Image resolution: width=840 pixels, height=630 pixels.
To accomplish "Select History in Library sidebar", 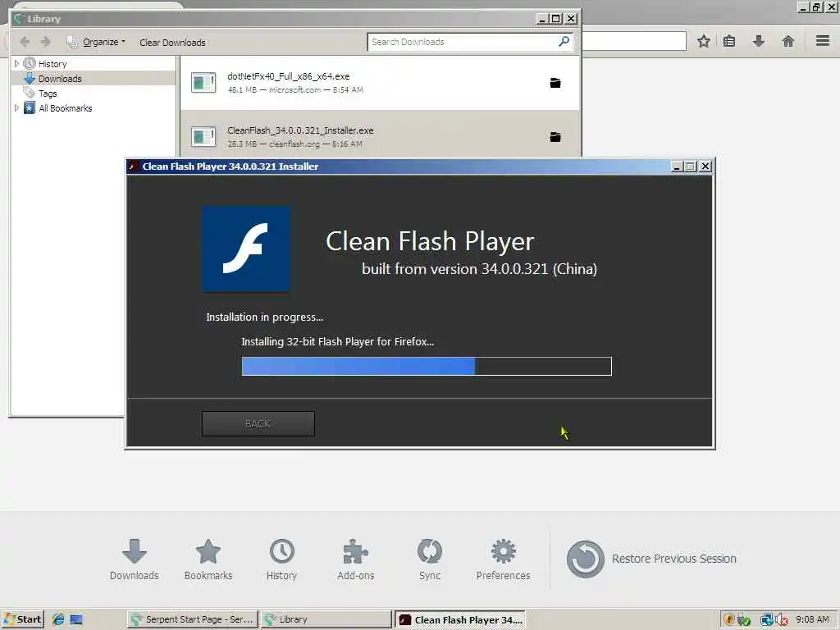I will pos(52,64).
